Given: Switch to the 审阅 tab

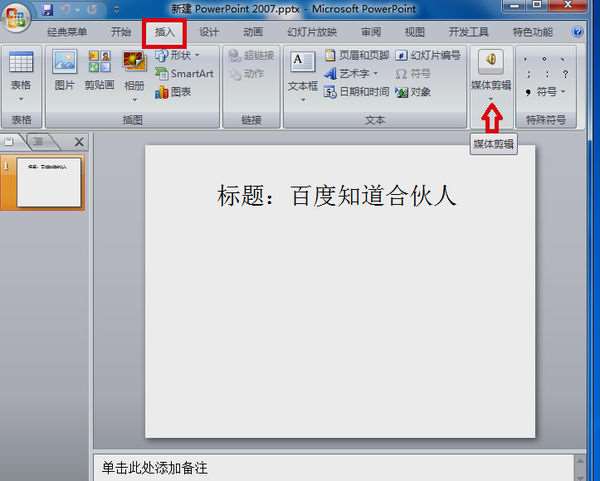Looking at the screenshot, I should click(371, 32).
